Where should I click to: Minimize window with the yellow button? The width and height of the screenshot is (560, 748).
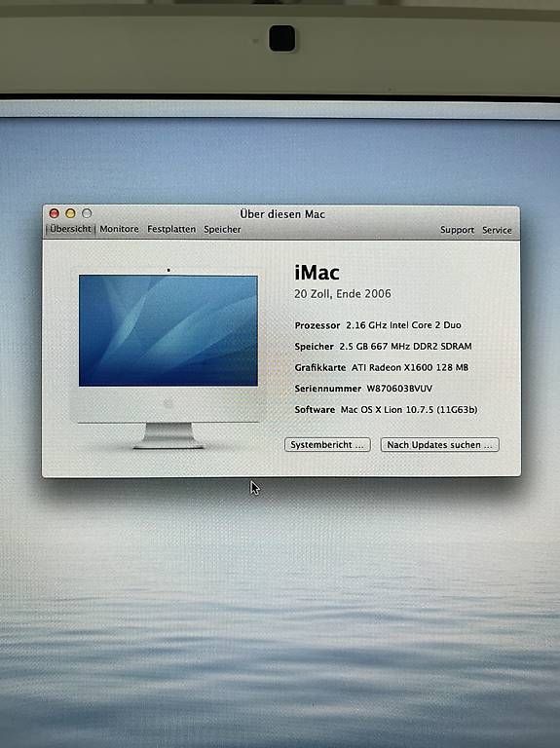coord(70,213)
